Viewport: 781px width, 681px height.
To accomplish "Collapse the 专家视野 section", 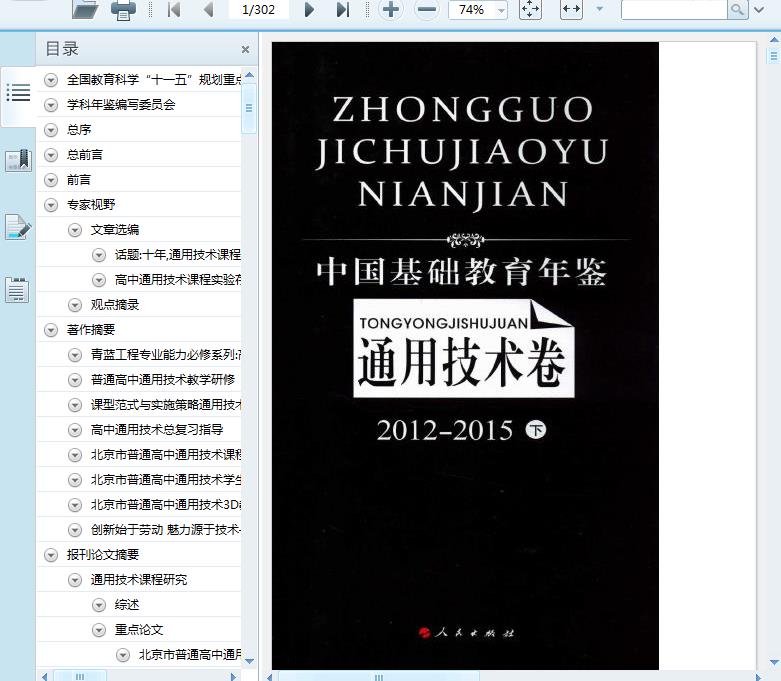I will coord(51,205).
